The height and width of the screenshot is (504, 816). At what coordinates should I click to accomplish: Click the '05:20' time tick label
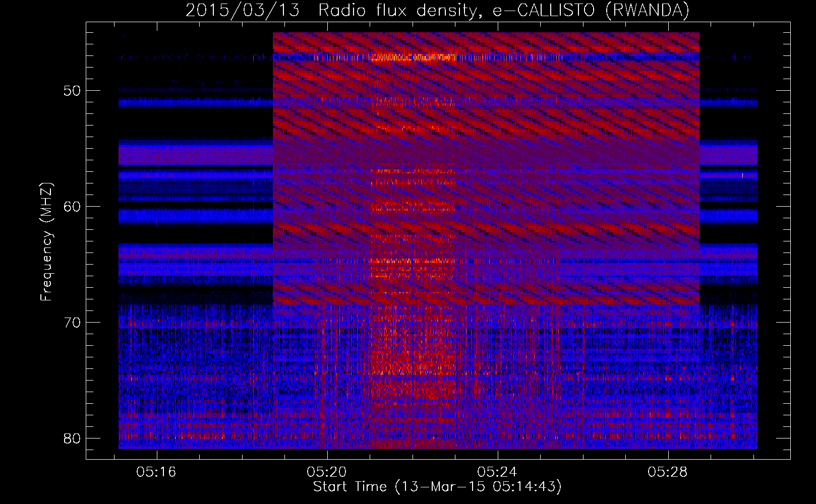[x=327, y=472]
